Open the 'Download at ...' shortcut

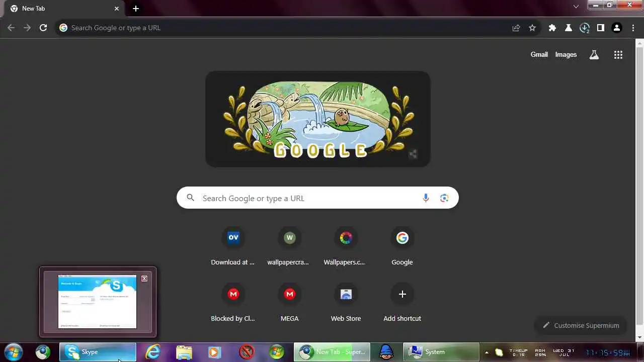point(233,246)
